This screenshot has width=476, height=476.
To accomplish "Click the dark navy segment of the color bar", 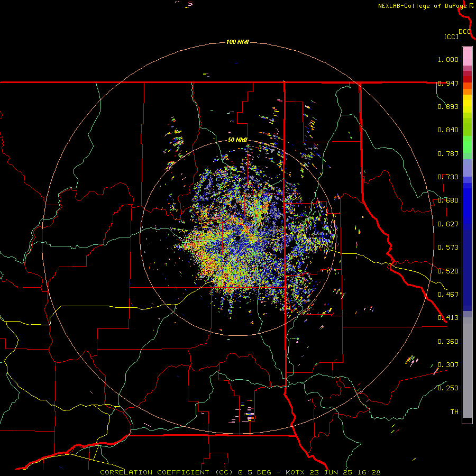I will click(467, 270).
